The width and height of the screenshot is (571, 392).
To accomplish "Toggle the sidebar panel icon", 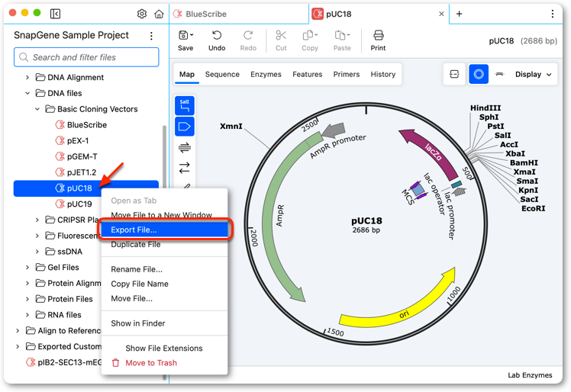I will coord(55,14).
